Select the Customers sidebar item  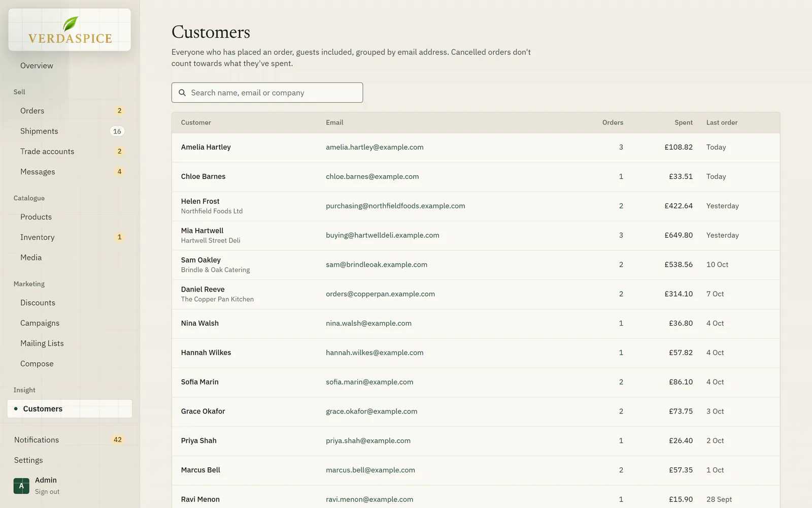70,409
